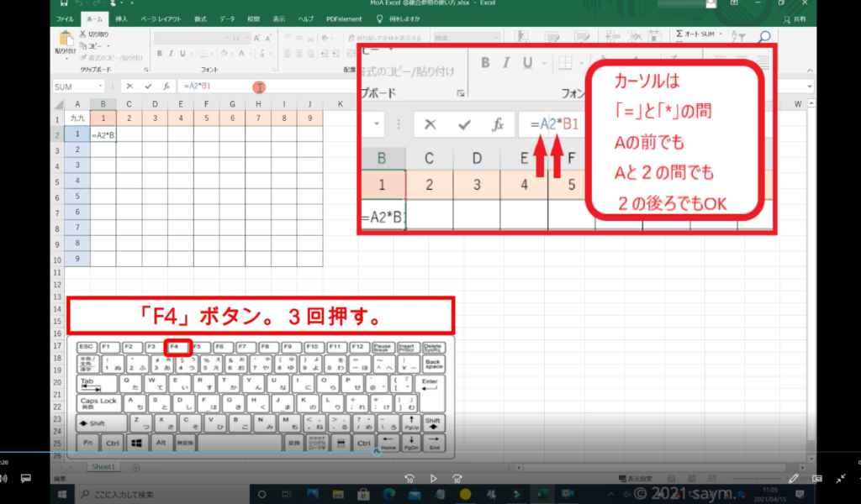This screenshot has width=861, height=504.
Task: Open Insert Function with the fx icon
Action: point(166,87)
